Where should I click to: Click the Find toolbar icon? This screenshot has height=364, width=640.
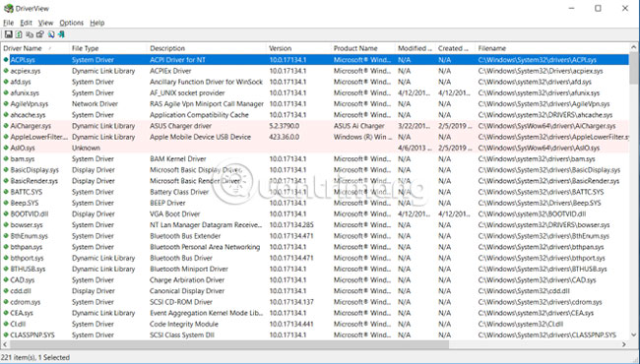tap(51, 34)
